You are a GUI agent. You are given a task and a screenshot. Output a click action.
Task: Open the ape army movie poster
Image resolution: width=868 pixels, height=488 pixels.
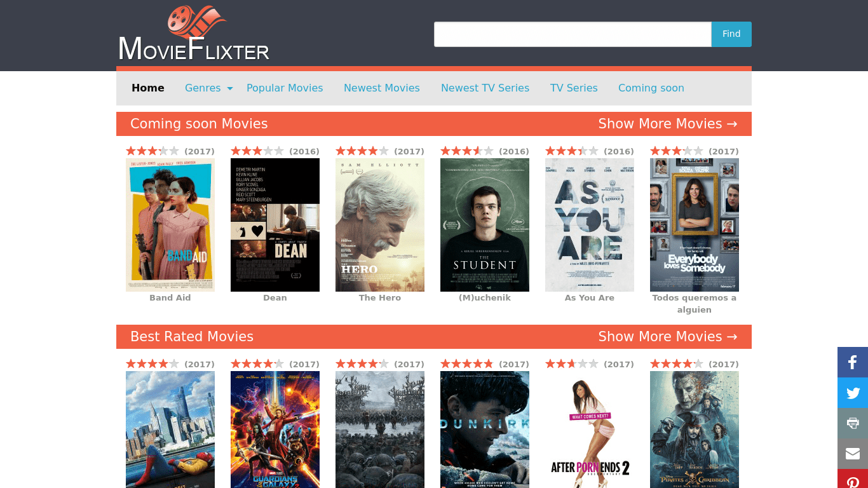coord(380,430)
